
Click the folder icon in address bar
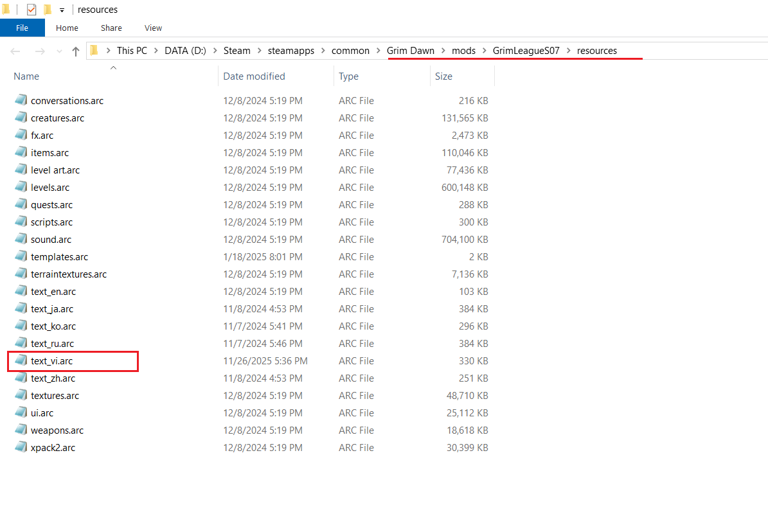tap(94, 51)
